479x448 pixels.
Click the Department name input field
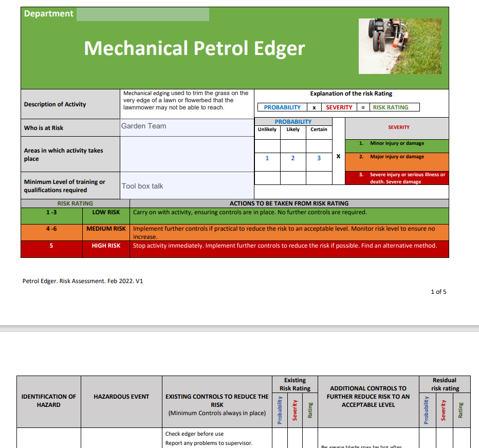(142, 14)
